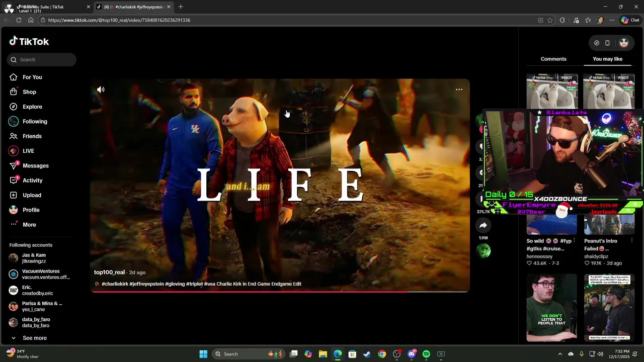
Task: Focus the TikTok search field
Action: pyautogui.click(x=42, y=59)
